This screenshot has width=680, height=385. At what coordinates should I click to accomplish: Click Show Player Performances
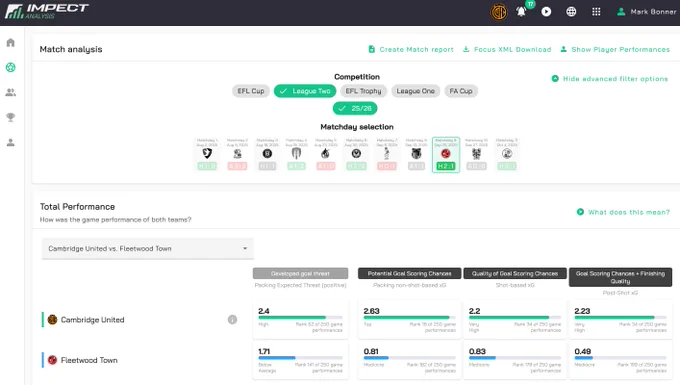click(615, 49)
